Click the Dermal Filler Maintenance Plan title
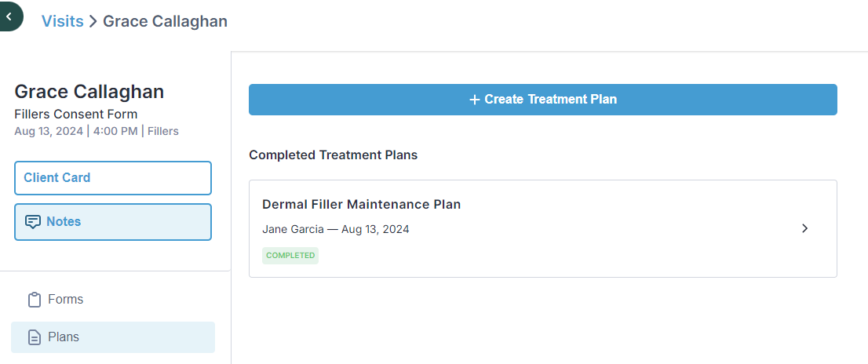 [362, 204]
